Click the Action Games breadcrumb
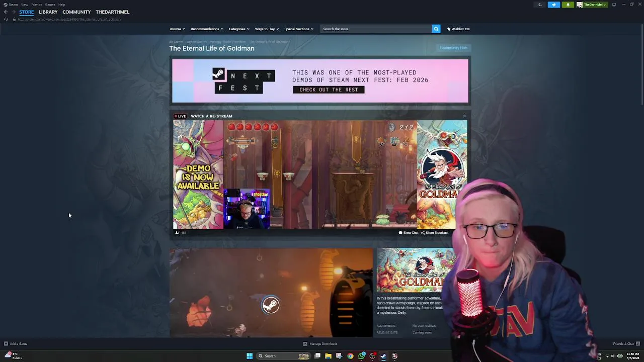Screen dimensions: 644x362 pos(197,42)
